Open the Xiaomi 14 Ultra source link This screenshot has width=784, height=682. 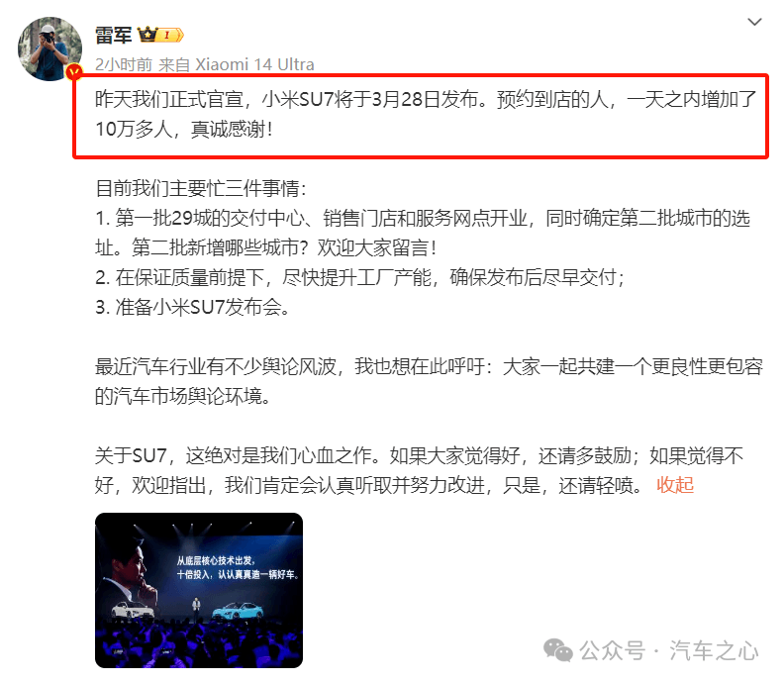[x=254, y=64]
